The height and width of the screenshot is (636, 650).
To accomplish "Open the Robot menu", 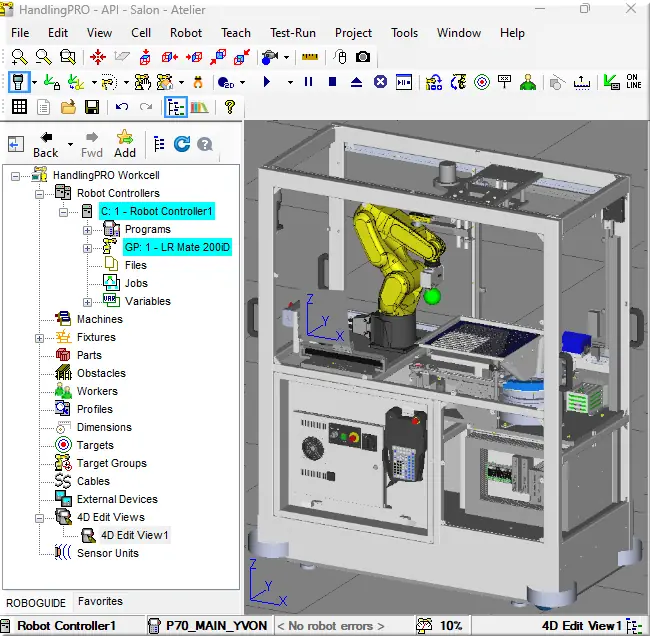I will (186, 33).
